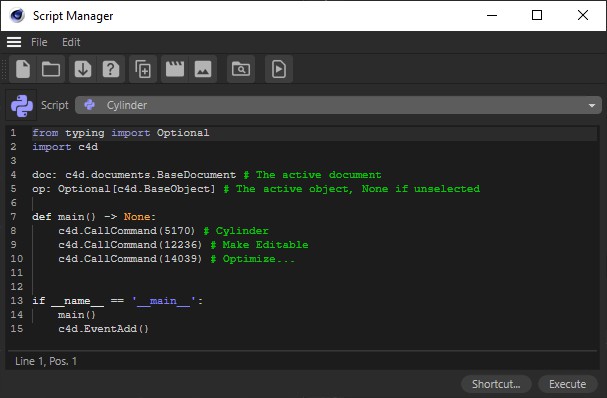This screenshot has height=398, width=607.
Task: Click the Cinema 4D logo in title bar
Action: [17, 15]
